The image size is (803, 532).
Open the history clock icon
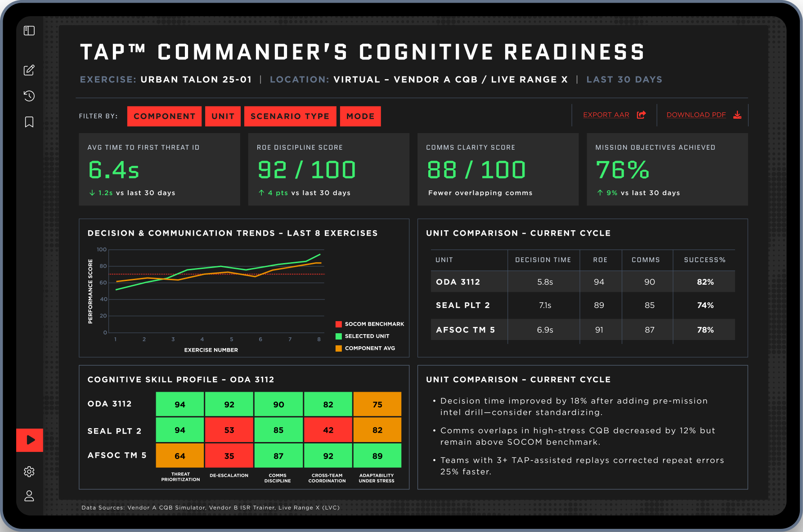pyautogui.click(x=29, y=96)
